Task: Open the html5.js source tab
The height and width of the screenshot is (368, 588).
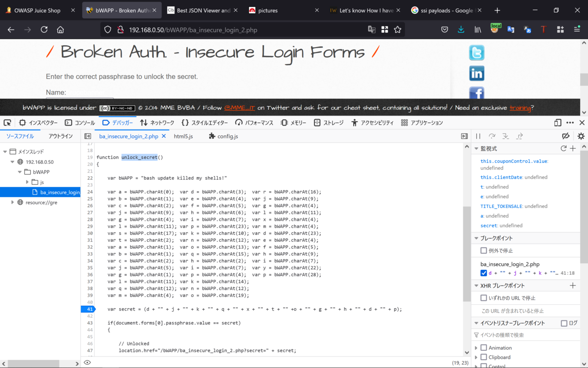Action: coord(183,136)
